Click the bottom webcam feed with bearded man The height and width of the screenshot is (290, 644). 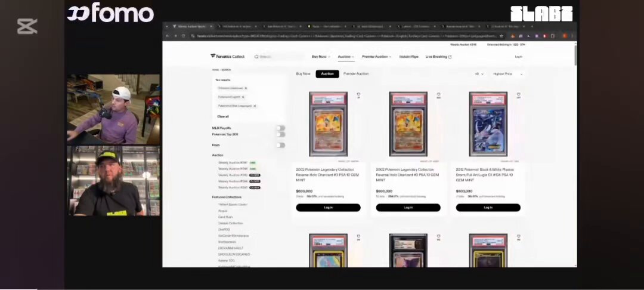coord(113,181)
